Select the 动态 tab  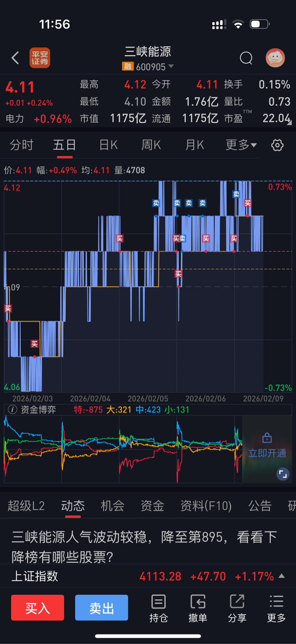point(73,506)
